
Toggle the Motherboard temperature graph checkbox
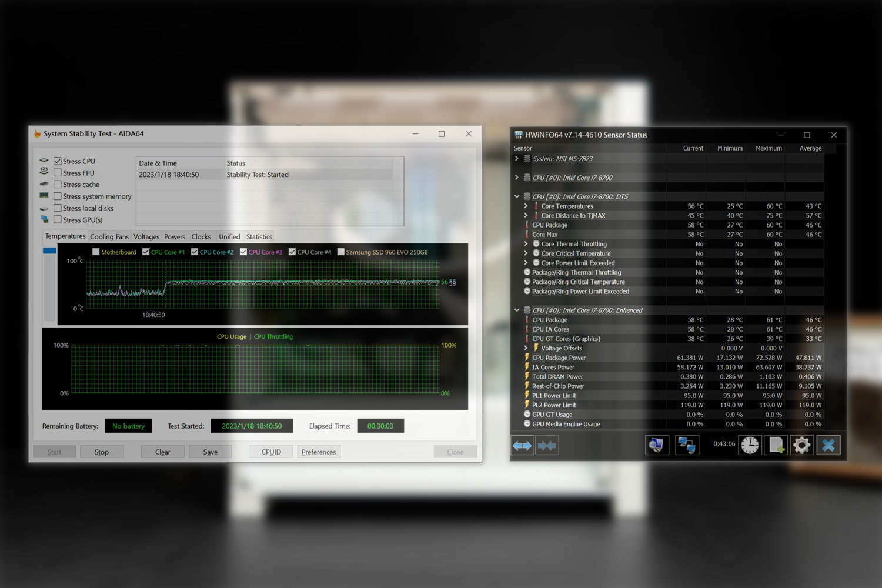click(96, 252)
